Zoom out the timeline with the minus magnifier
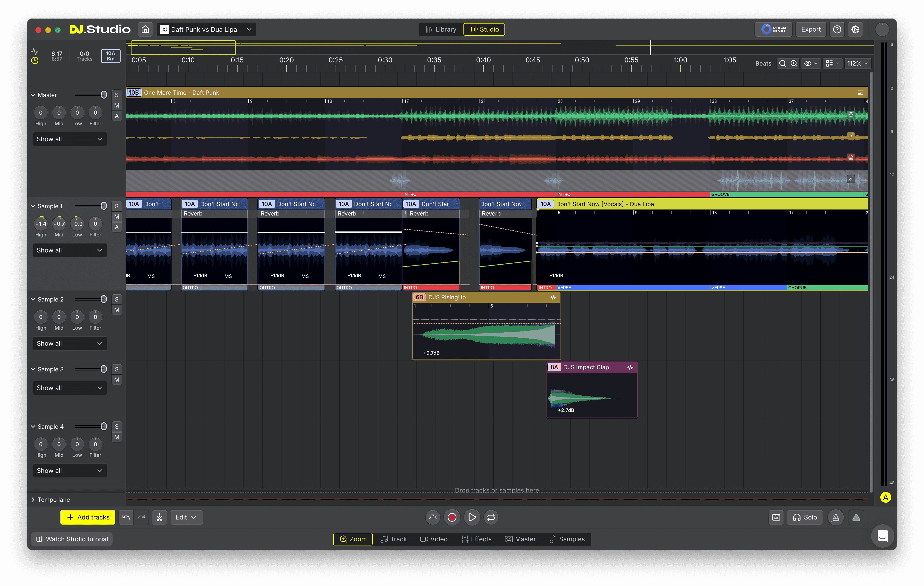 (x=782, y=63)
